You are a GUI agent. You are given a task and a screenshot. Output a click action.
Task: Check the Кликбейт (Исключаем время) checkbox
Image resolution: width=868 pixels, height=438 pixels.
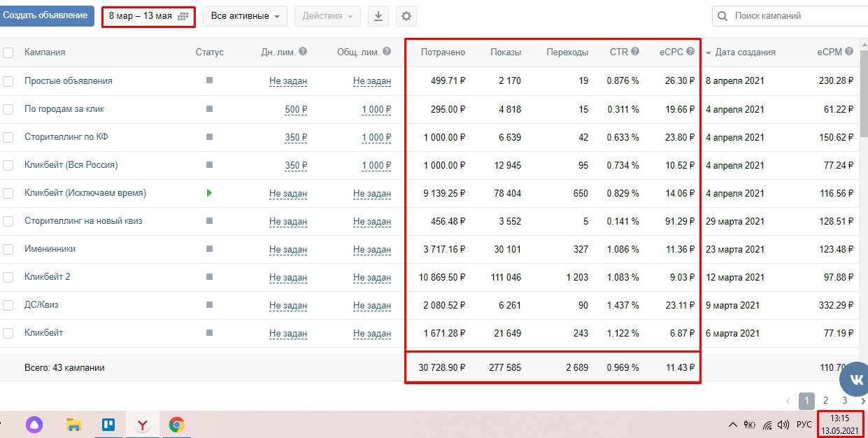[x=8, y=193]
